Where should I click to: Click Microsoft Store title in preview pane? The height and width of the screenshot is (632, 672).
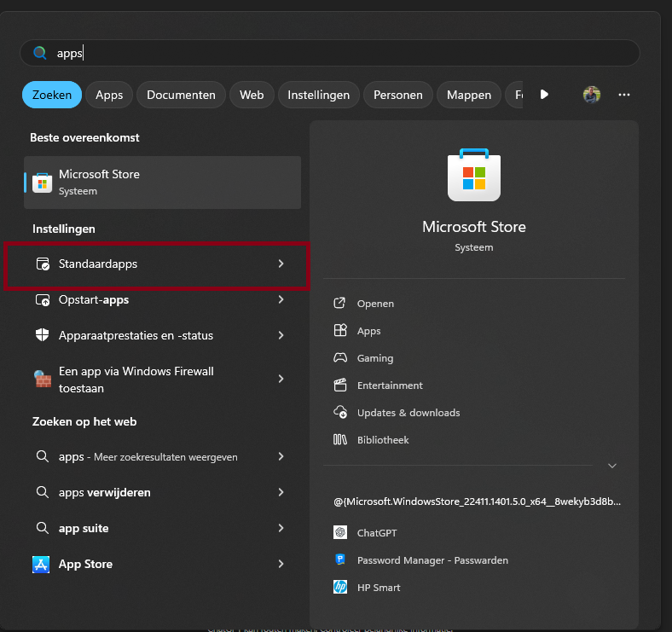(474, 227)
